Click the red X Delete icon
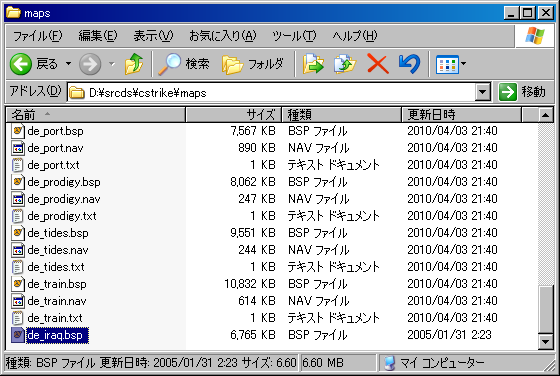The height and width of the screenshot is (376, 560). point(378,64)
